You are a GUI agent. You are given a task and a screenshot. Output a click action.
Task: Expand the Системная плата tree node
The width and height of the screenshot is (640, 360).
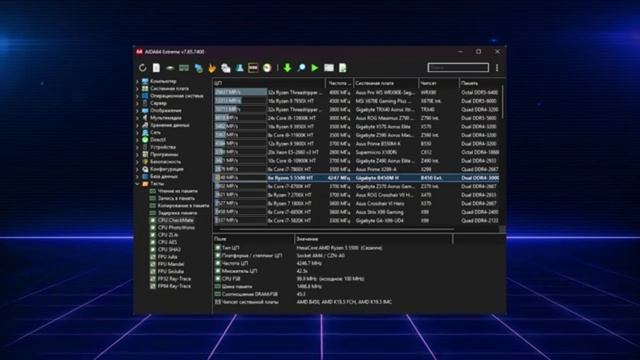coord(138,89)
